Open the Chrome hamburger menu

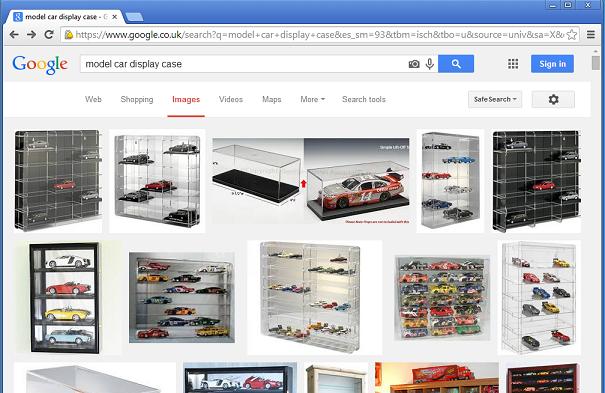[591, 35]
